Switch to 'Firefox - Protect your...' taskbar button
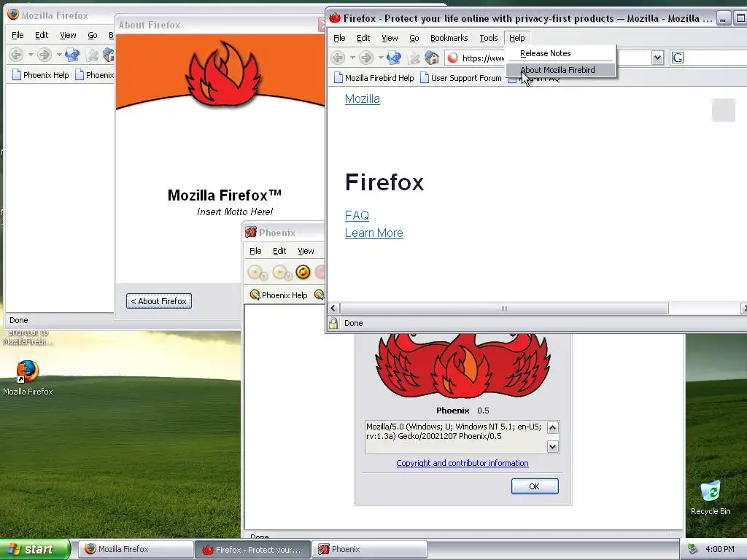 252,550
